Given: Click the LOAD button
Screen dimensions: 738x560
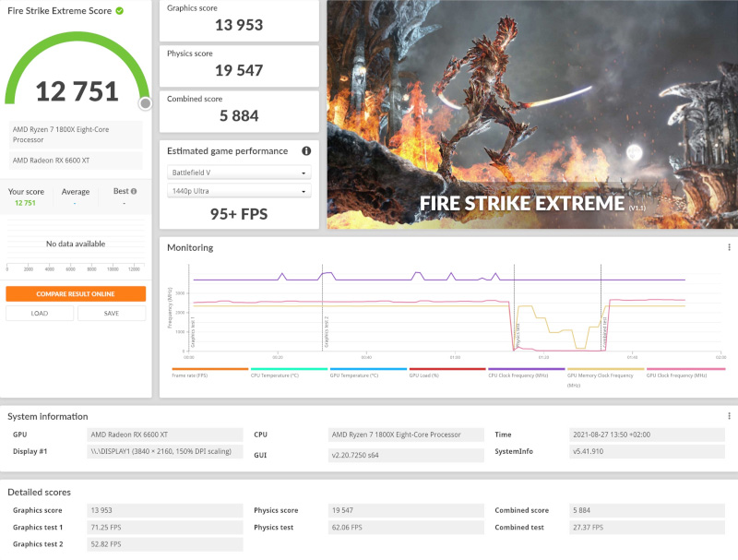Looking at the screenshot, I should pos(40,314).
